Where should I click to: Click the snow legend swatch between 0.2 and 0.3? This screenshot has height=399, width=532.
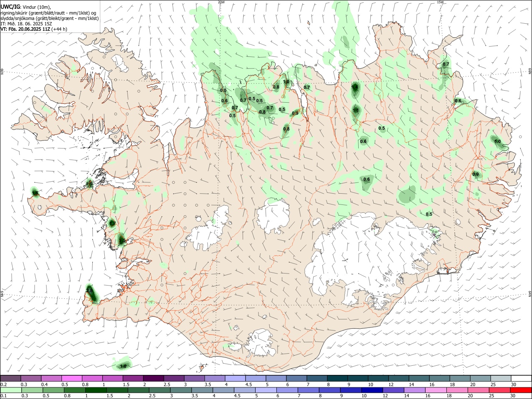coord(11,379)
